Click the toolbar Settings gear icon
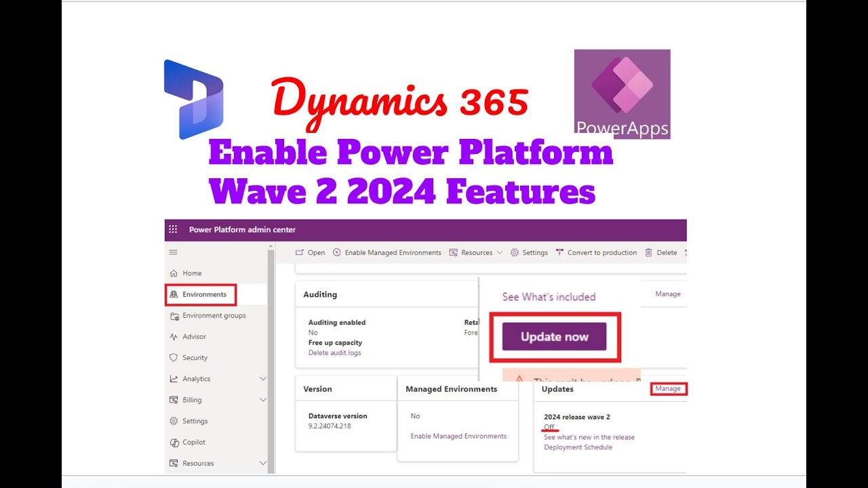This screenshot has height=488, width=868. click(x=515, y=252)
